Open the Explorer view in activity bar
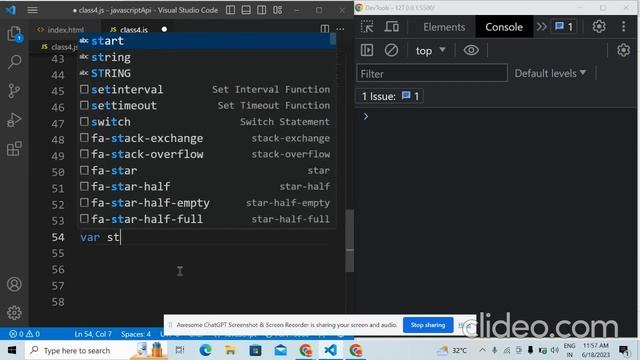The height and width of the screenshot is (360, 640). [x=14, y=33]
